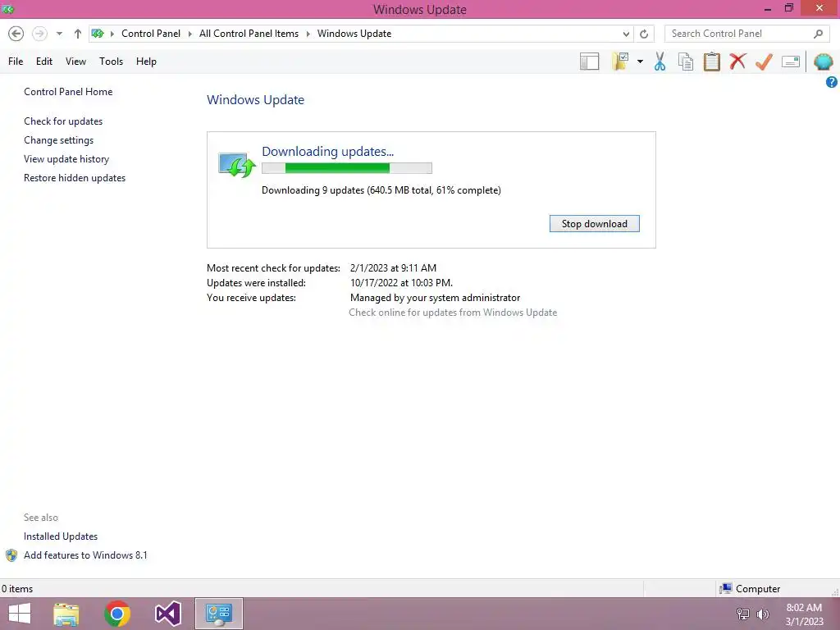Click the update shield arrows icon

pos(236,164)
